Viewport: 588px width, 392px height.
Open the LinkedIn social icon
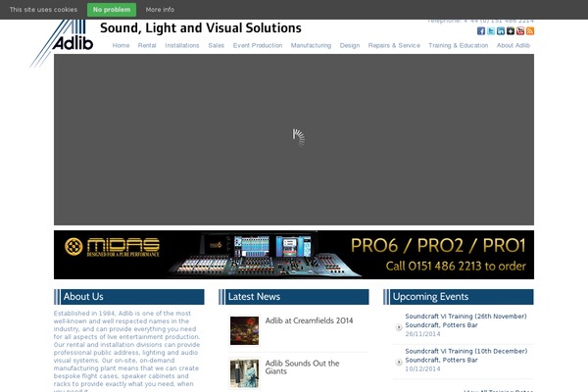[501, 31]
